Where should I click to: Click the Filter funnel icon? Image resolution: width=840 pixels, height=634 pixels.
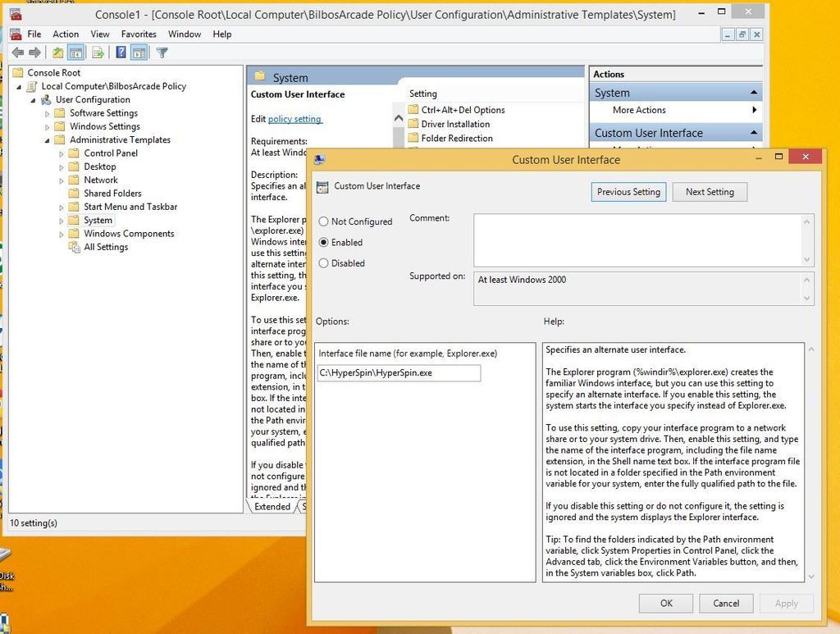pyautogui.click(x=162, y=52)
